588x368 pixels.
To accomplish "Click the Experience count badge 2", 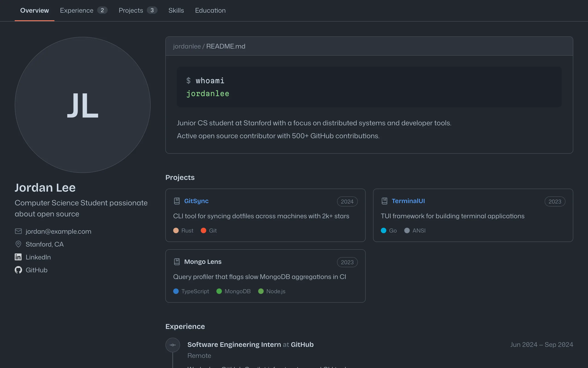I will [x=102, y=10].
